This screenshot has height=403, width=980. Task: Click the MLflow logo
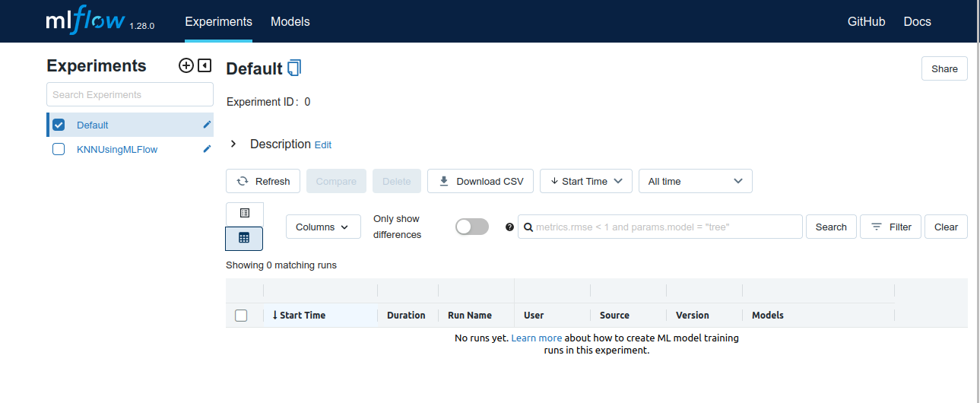pyautogui.click(x=85, y=21)
